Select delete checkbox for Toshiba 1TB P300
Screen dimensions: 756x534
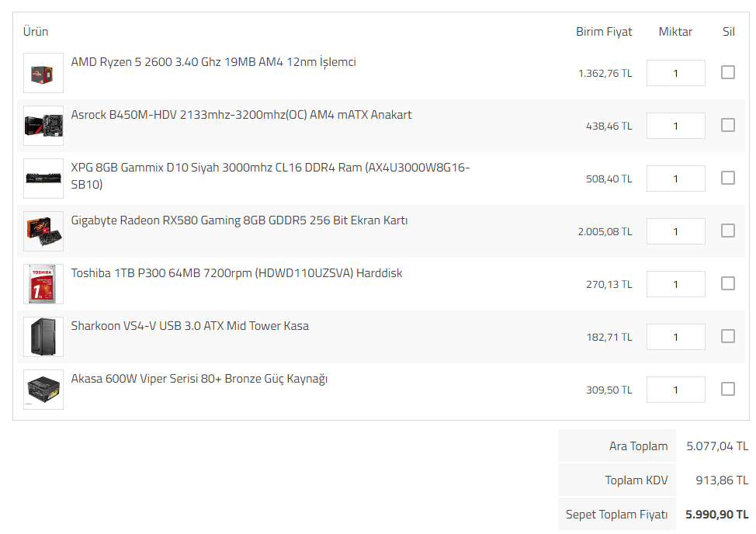(728, 283)
